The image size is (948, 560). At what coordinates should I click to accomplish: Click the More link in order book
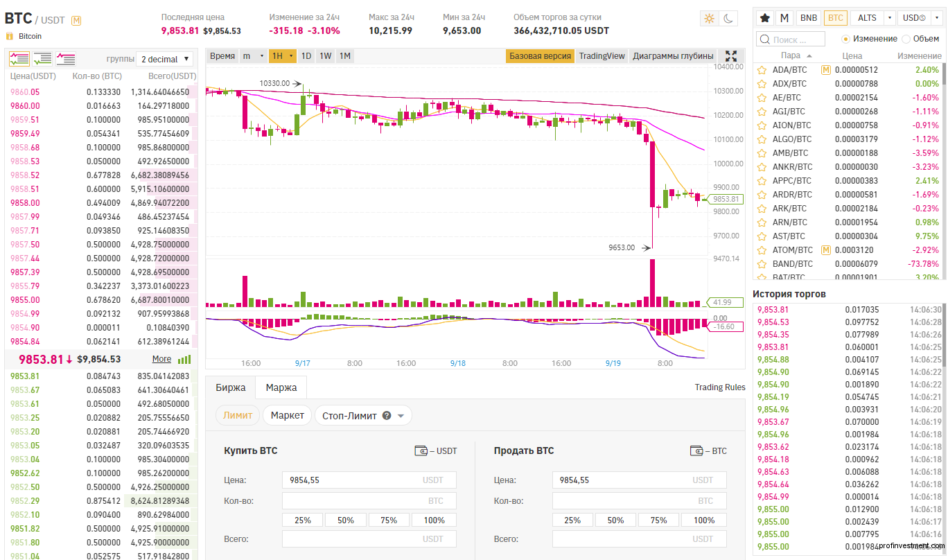pyautogui.click(x=161, y=359)
